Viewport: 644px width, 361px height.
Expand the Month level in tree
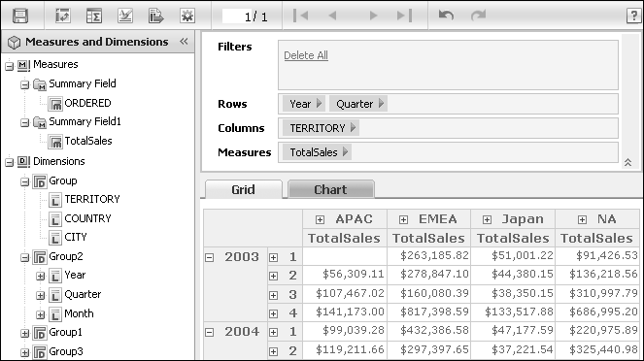(40, 314)
